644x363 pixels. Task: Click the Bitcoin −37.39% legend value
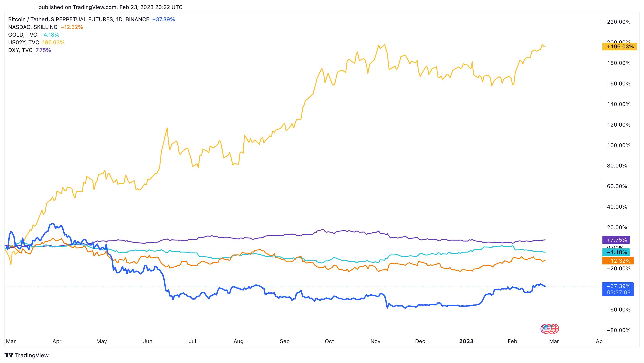click(x=164, y=19)
